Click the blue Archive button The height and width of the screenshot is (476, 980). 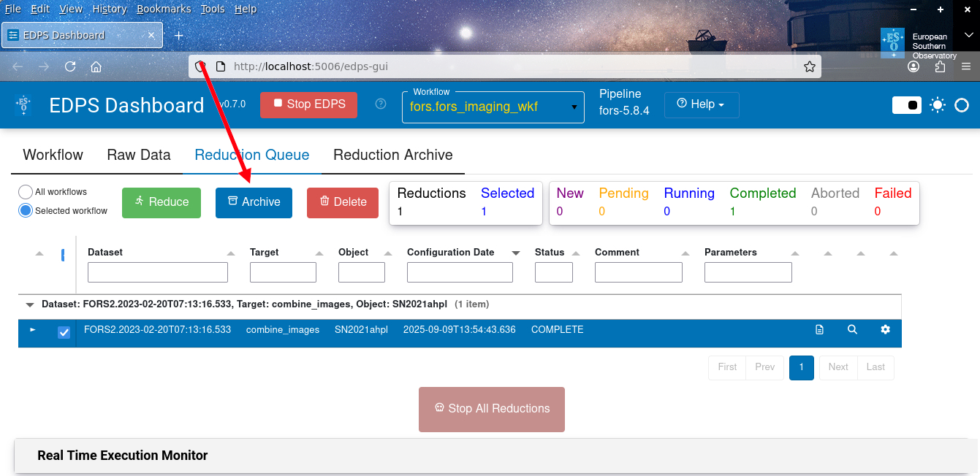(254, 202)
